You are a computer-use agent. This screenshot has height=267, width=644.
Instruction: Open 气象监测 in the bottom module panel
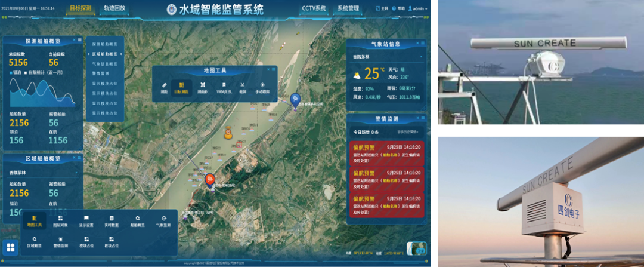pos(163,221)
